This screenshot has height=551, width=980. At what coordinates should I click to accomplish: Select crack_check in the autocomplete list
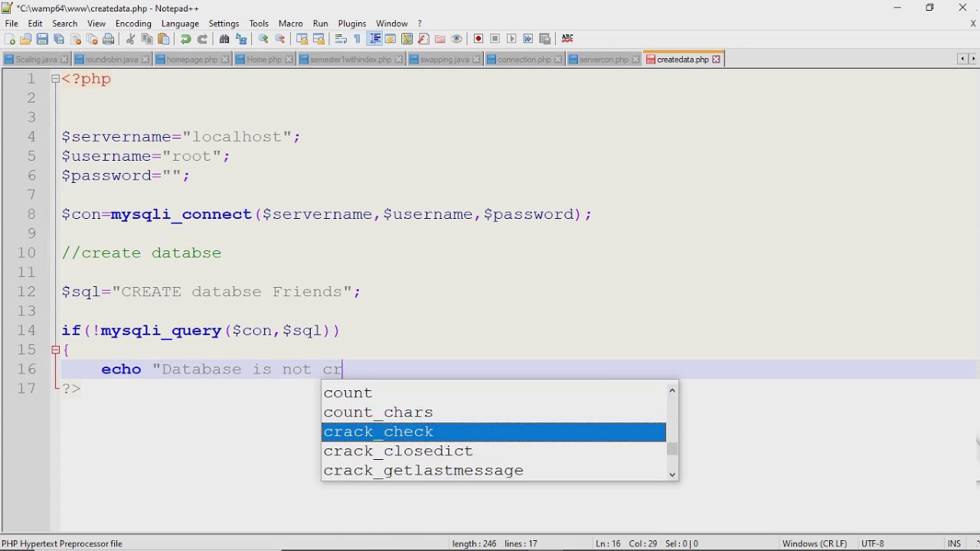point(494,432)
